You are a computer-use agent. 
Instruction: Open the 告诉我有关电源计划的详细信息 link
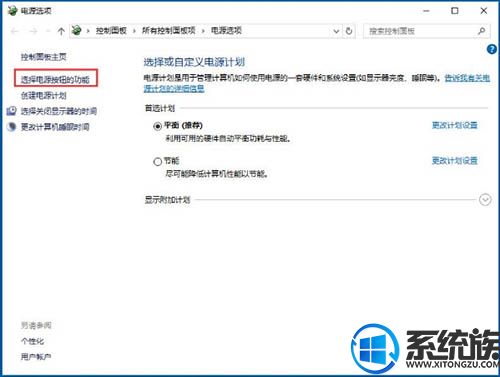point(467,78)
